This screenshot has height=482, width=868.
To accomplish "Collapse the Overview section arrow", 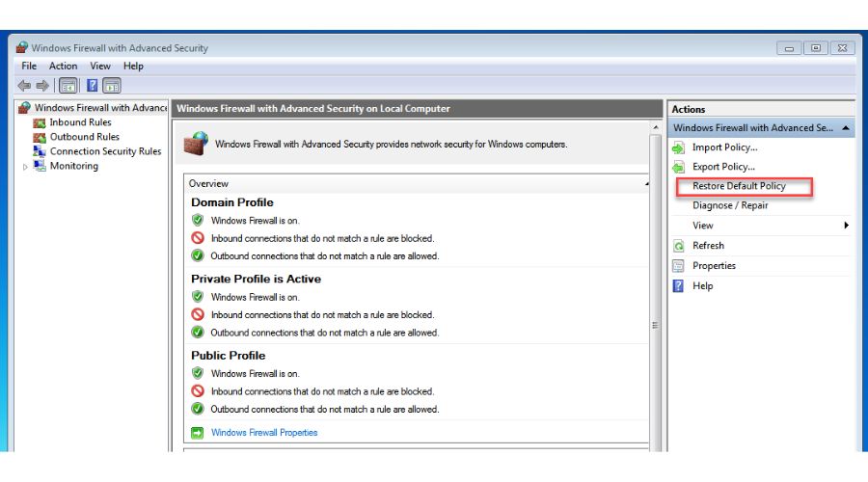I will [x=646, y=184].
